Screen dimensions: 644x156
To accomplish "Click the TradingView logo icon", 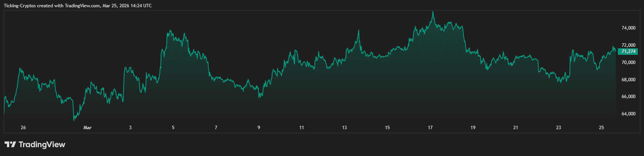I will [10, 145].
